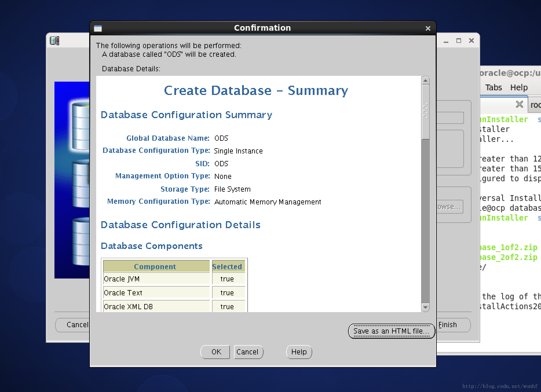Click the Component column header
The width and height of the screenshot is (541, 392).
point(156,266)
